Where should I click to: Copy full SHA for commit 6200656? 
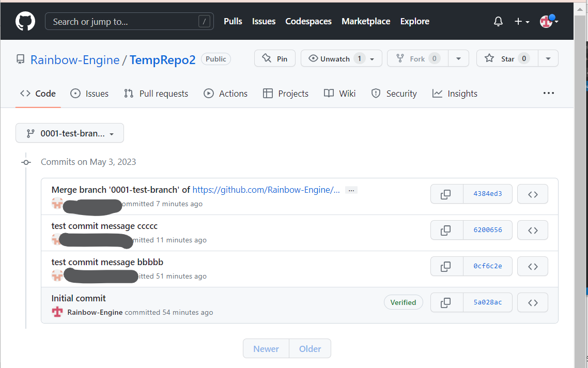click(446, 230)
